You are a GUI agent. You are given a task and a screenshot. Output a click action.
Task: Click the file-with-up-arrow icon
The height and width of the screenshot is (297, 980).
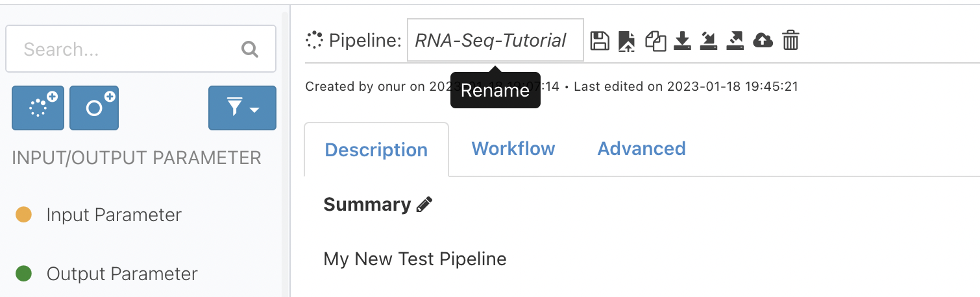point(627,42)
